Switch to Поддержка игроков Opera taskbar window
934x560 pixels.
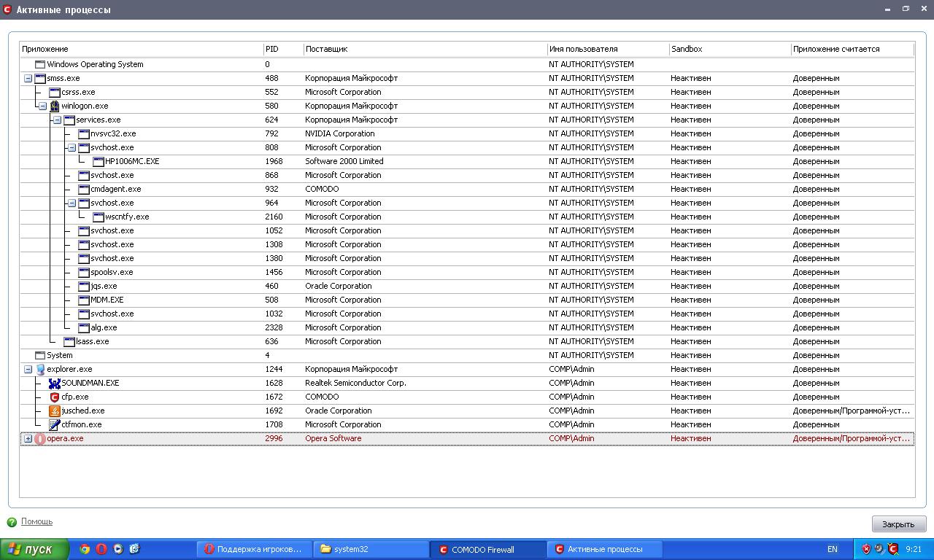point(253,549)
